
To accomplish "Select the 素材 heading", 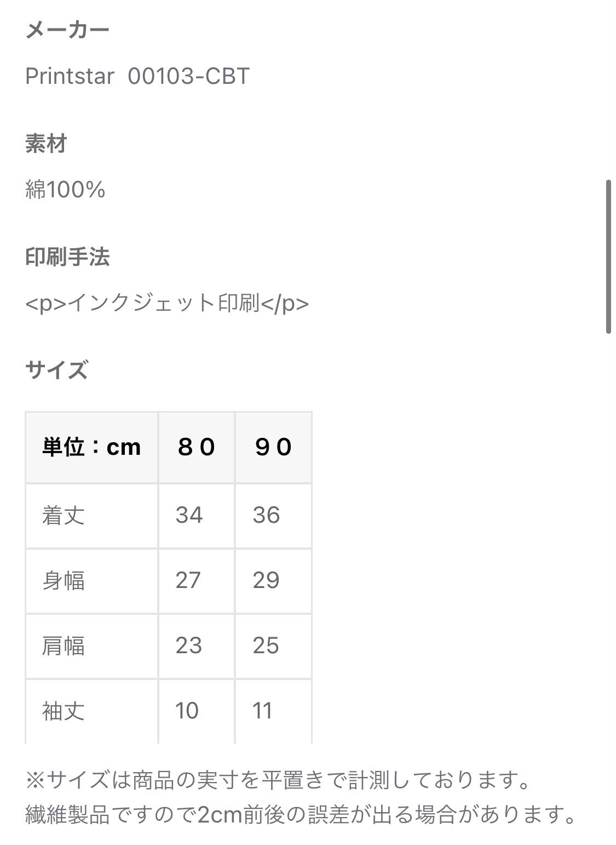I will click(46, 144).
